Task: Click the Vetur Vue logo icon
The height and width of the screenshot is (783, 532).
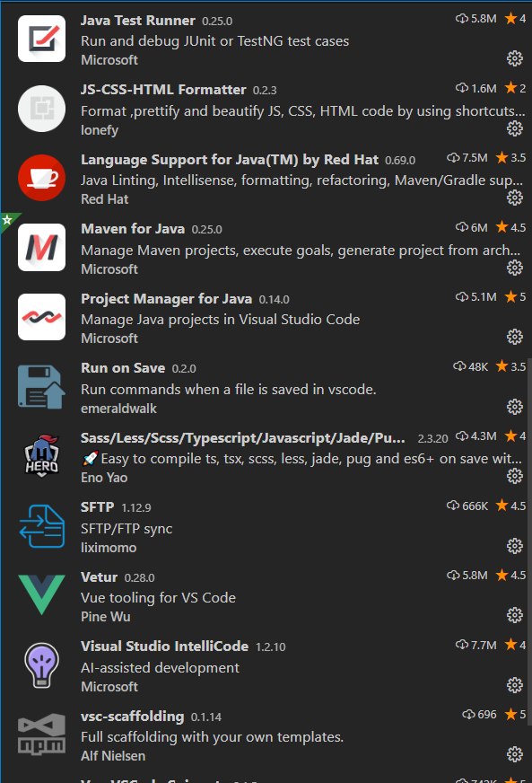Action: (41, 594)
